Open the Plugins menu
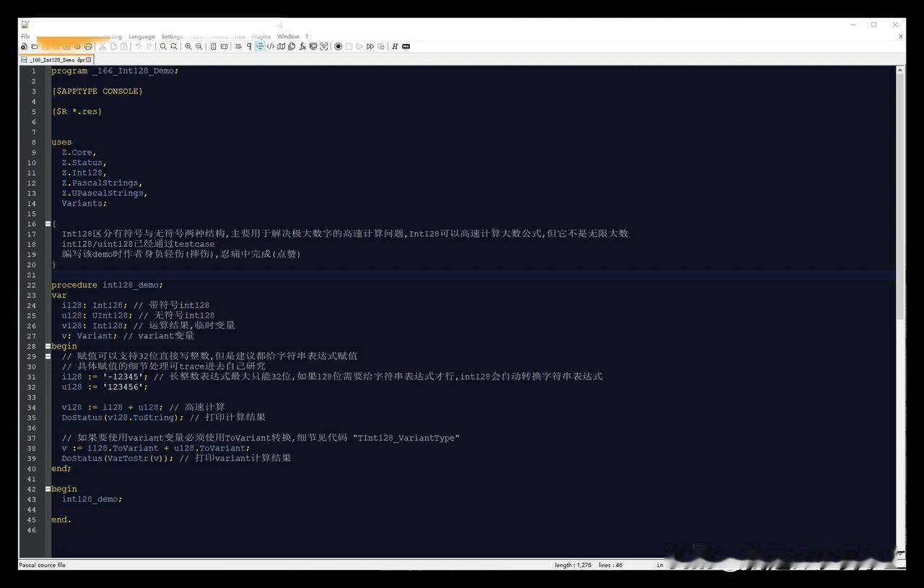Screen dimensions: 924x588 pyautogui.click(x=261, y=36)
